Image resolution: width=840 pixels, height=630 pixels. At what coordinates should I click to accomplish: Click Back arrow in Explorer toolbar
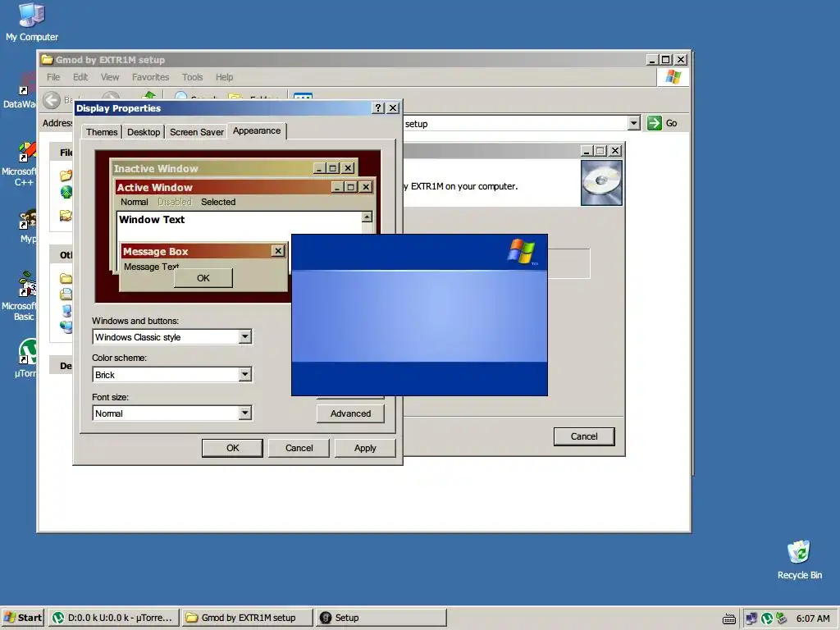52,100
